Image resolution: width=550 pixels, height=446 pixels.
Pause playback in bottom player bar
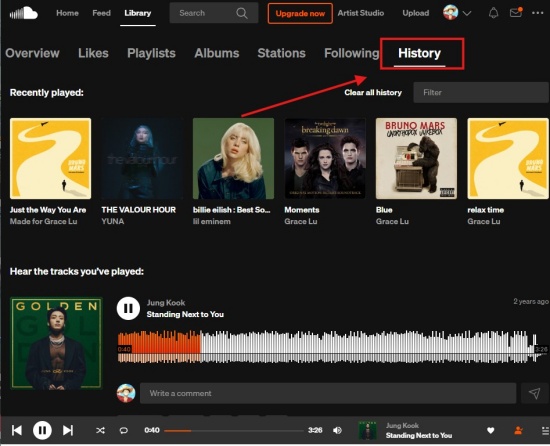(42, 430)
